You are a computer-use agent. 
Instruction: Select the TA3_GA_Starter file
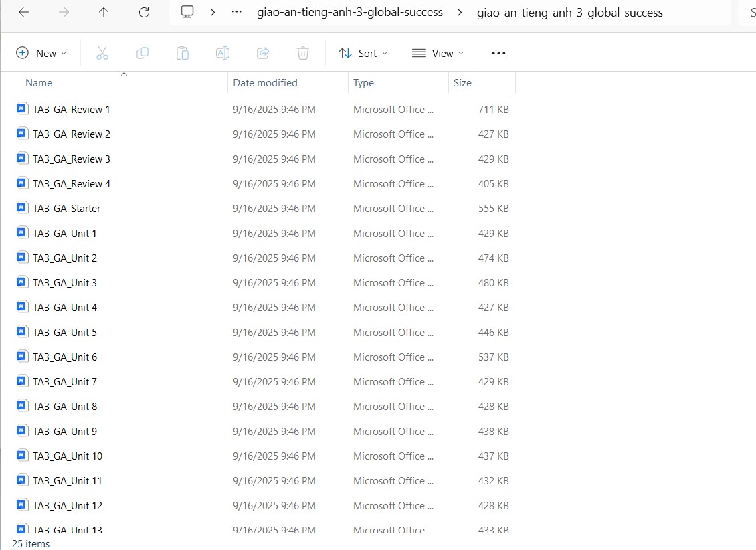(66, 209)
